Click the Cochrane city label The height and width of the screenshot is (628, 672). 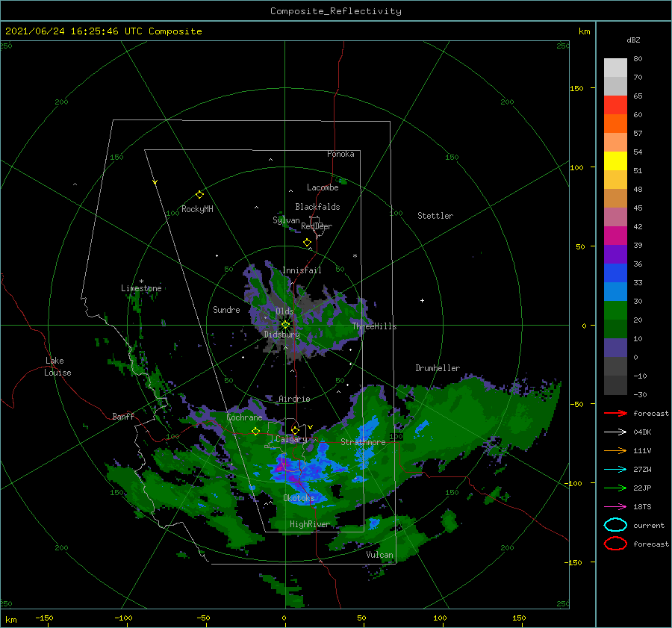pos(244,417)
